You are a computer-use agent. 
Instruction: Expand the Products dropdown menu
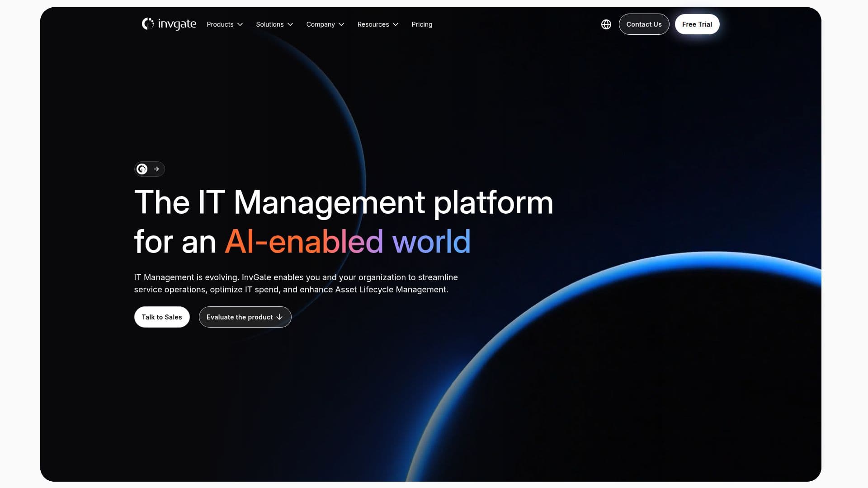click(x=225, y=24)
